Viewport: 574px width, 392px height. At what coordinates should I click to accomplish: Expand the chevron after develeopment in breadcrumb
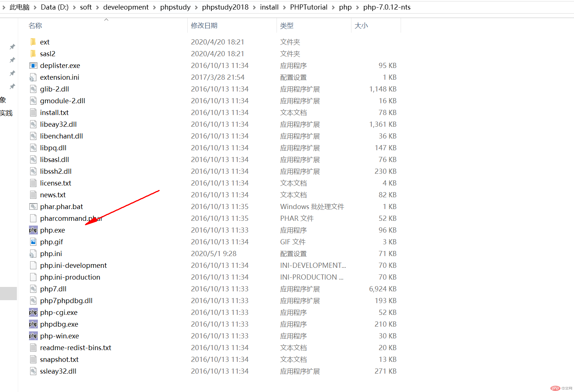155,7
